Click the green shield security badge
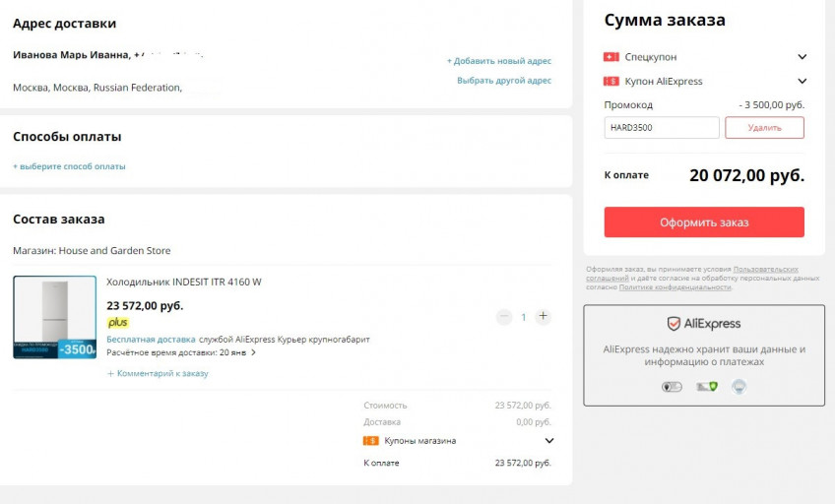The width and height of the screenshot is (835, 504). (x=707, y=387)
